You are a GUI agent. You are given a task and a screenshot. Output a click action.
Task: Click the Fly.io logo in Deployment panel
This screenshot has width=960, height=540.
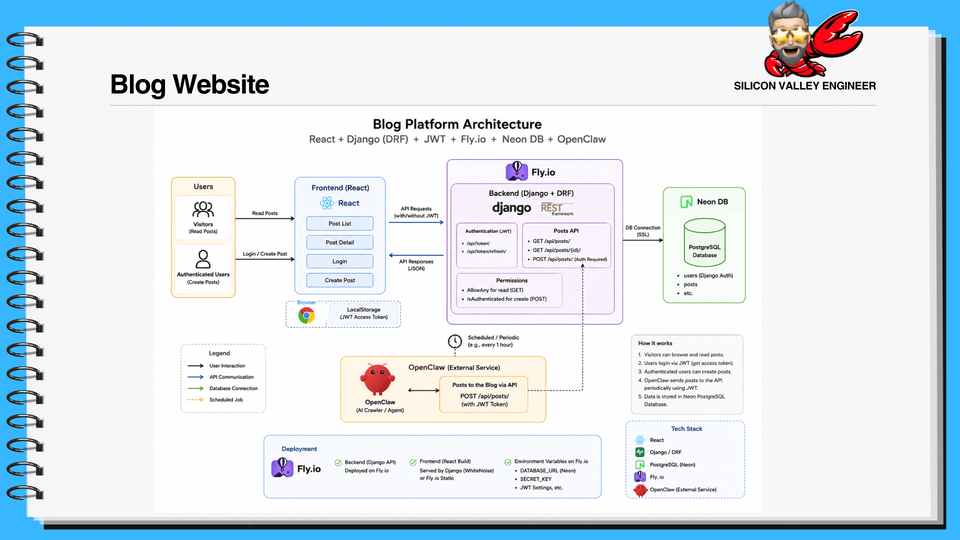click(x=296, y=468)
